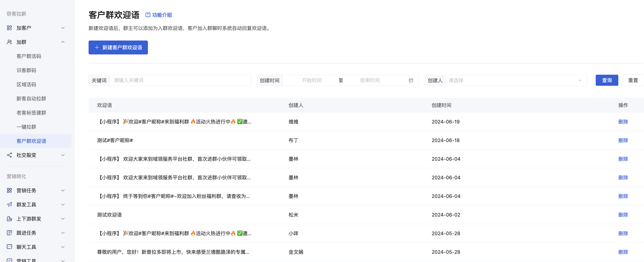Screen dimensions: 644x262
Task: Expand the 上下游群发 chevron
Action: point(63,219)
